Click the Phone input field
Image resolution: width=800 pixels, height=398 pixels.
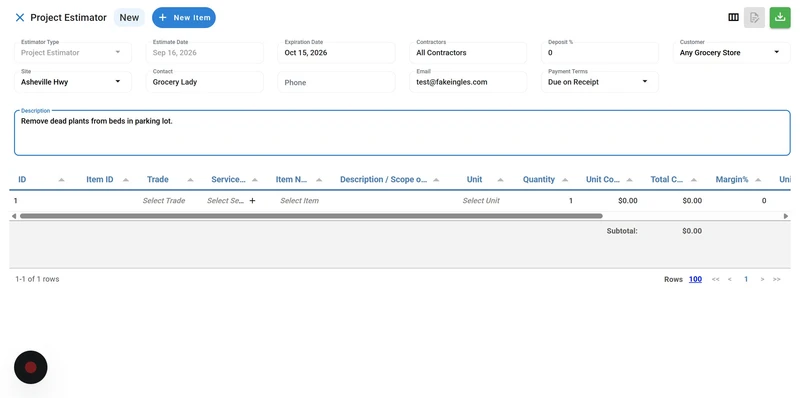[336, 82]
